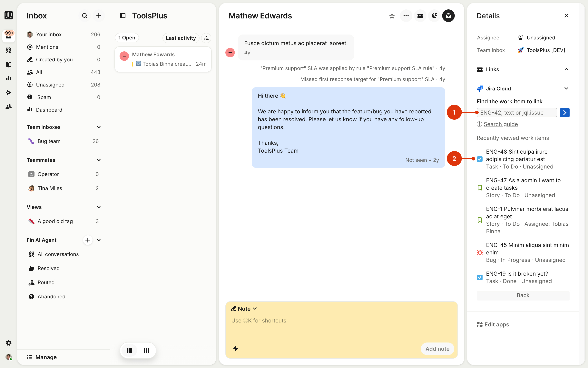The height and width of the screenshot is (368, 588).
Task: Open Fin AI icon in left rail
Action: pos(9,50)
